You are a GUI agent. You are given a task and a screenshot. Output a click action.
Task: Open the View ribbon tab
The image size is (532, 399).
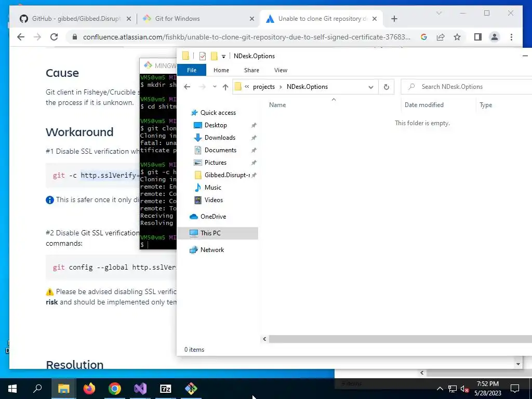pyautogui.click(x=281, y=70)
